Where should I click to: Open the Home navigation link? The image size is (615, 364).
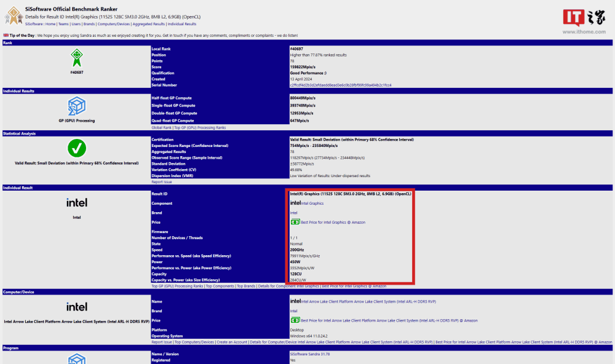[50, 23]
